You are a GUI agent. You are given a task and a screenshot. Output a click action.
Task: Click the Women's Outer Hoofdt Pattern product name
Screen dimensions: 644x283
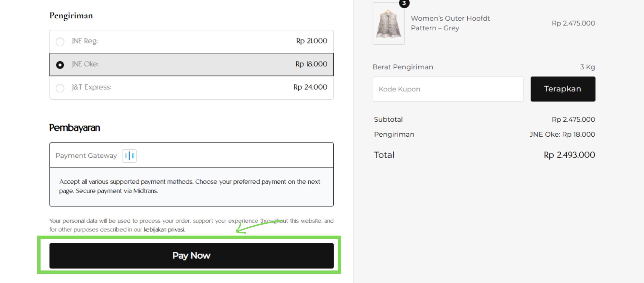450,23
